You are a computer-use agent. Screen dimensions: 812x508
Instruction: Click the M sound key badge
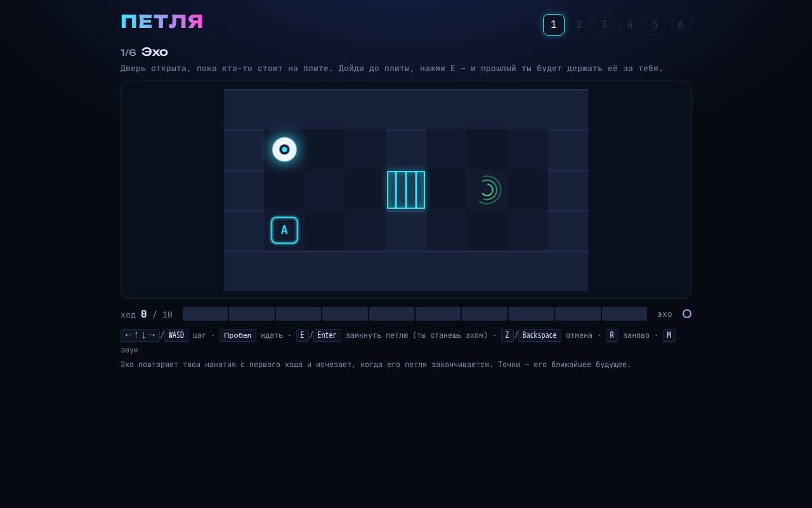(669, 335)
